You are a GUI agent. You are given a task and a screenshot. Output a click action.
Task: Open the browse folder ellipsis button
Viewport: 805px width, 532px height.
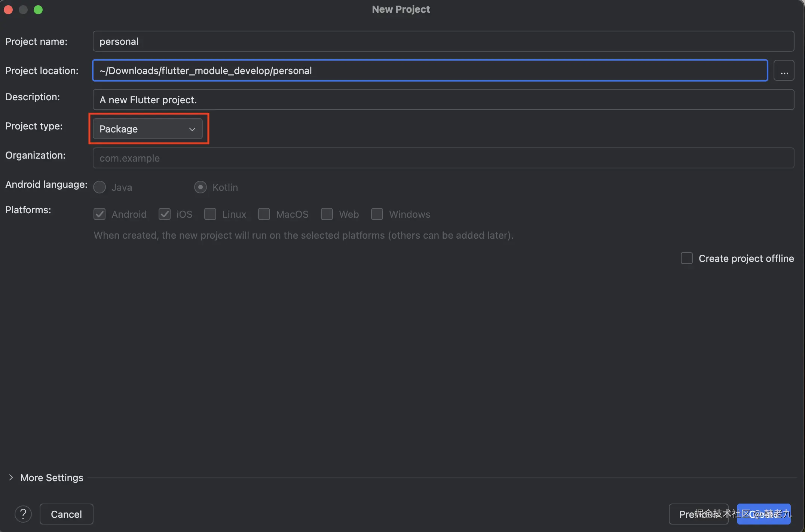pyautogui.click(x=784, y=71)
